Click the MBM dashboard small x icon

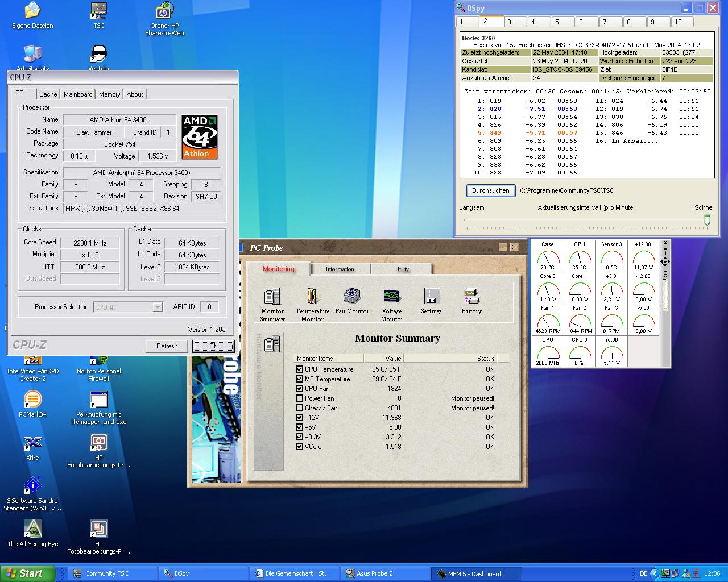coord(665,243)
